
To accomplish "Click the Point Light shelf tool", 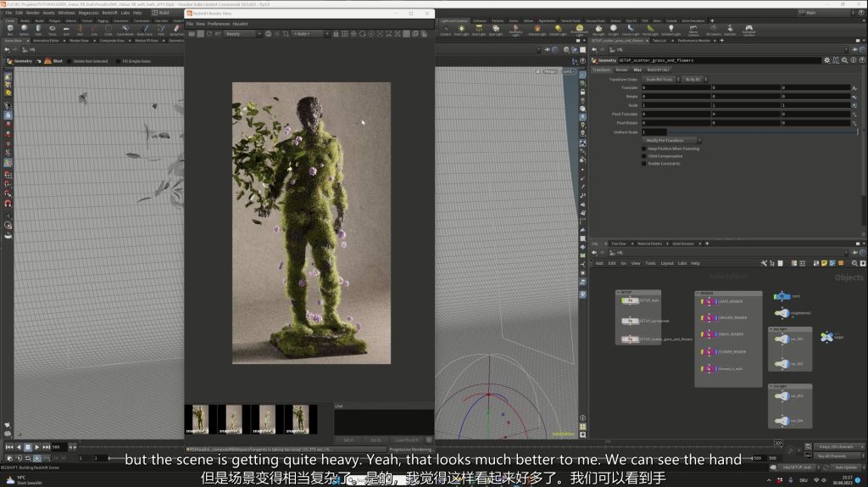I will pos(461,30).
